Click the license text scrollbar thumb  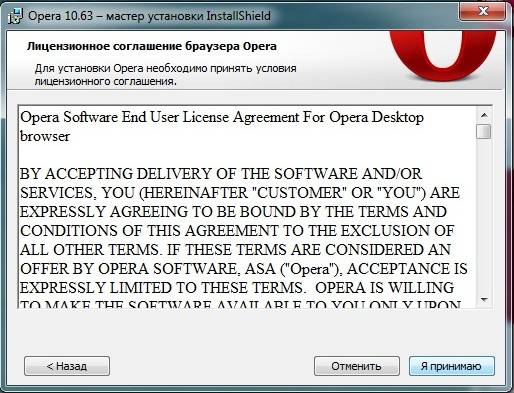click(484, 131)
